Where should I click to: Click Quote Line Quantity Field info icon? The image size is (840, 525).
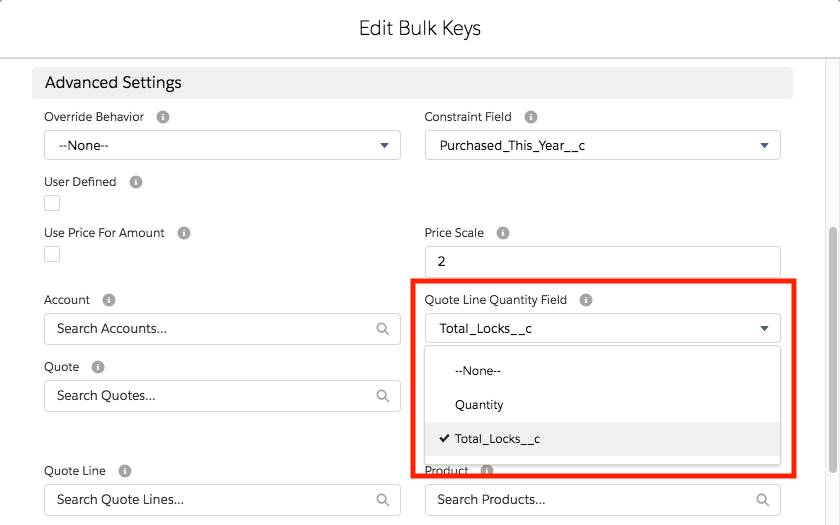coord(586,300)
